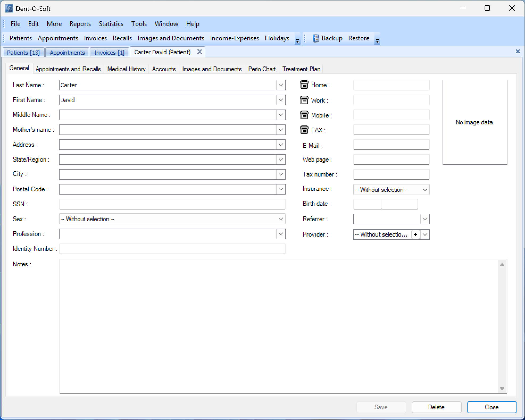Click the Dent-O-Soft app icon in title bar
Screen dimensions: 525x420
pyautogui.click(x=9, y=9)
